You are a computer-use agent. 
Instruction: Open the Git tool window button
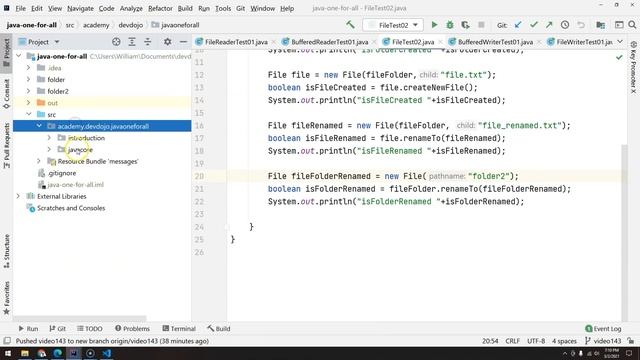[57, 329]
